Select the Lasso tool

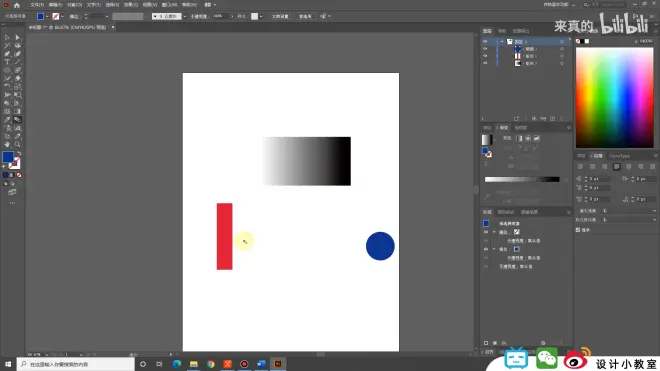(x=18, y=45)
